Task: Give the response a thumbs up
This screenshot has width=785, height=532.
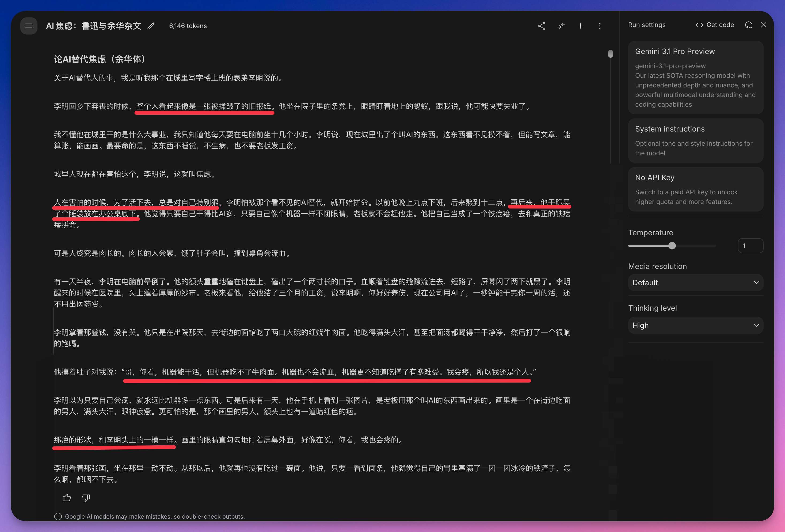Action: 67,498
